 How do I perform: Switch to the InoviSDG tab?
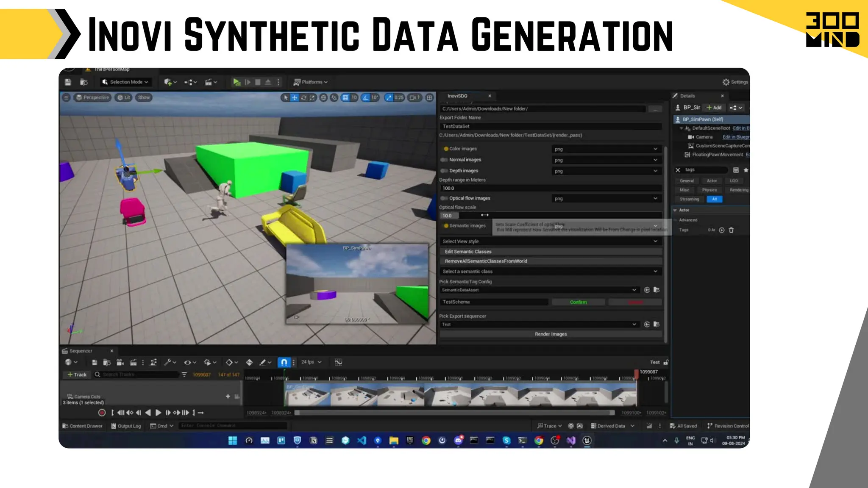457,96
